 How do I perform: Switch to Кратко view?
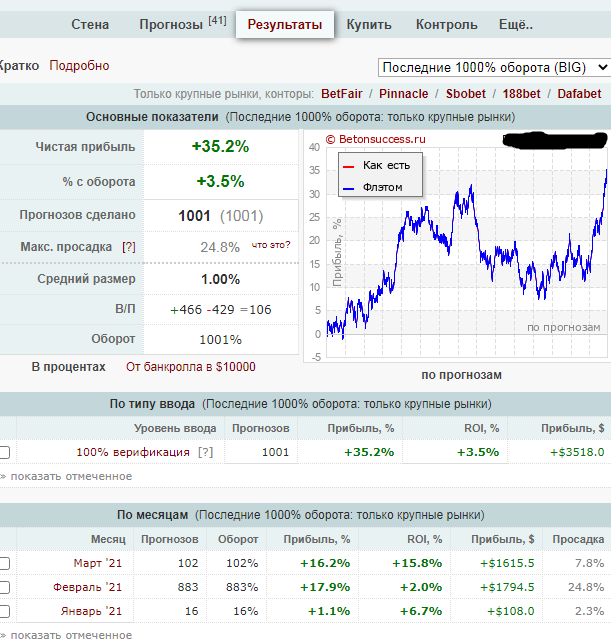18,66
